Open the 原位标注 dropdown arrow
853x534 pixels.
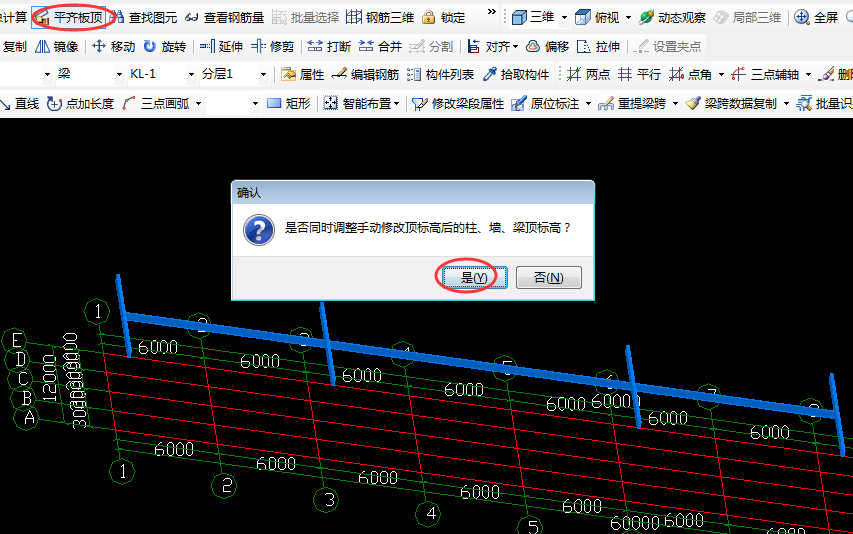tap(589, 104)
